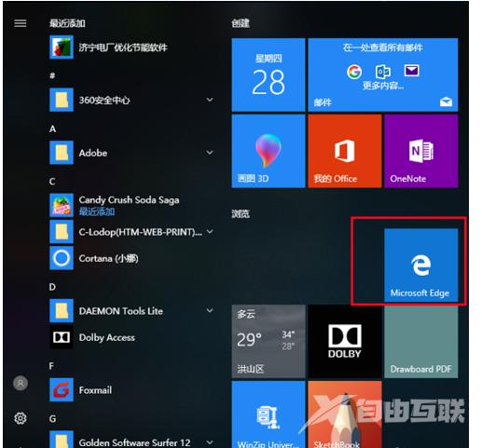Click the Google icon in mail tile
The width and height of the screenshot is (482, 448).
tap(354, 72)
